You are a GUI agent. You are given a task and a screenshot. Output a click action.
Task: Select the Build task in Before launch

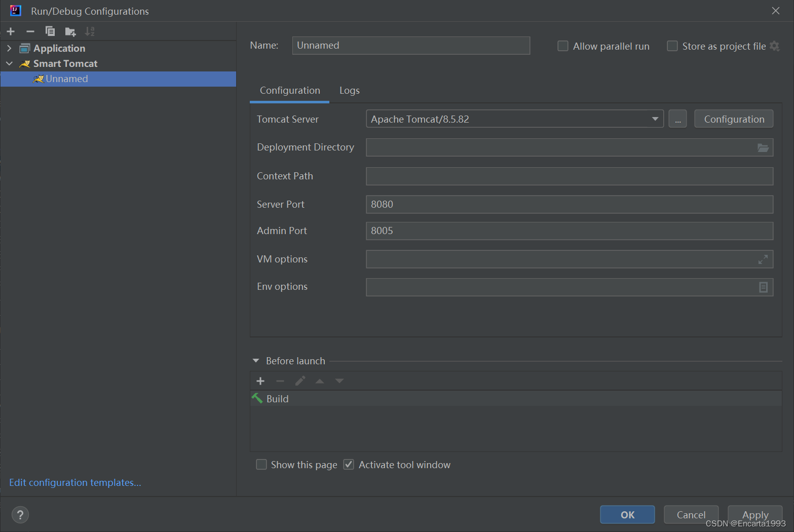(x=516, y=399)
